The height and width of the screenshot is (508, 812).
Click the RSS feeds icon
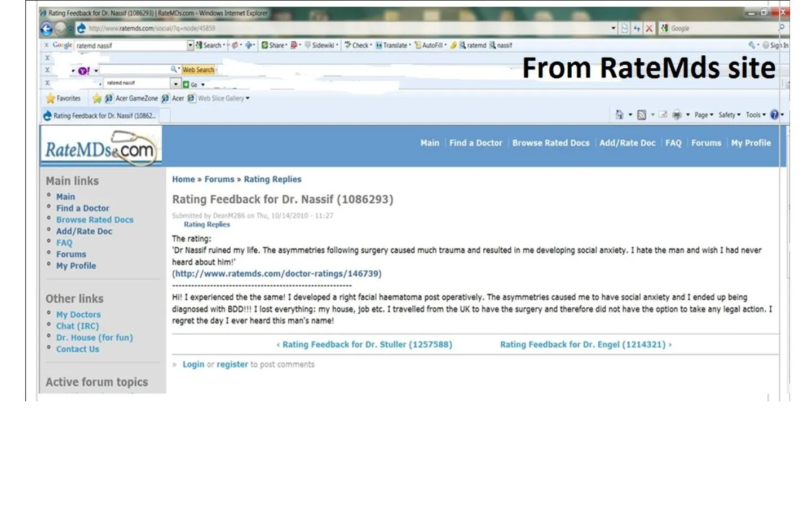[641, 115]
